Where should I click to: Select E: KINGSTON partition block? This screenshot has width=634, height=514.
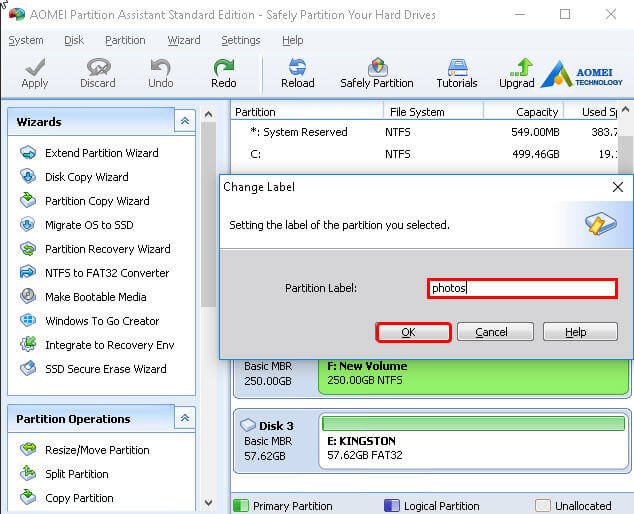474,442
